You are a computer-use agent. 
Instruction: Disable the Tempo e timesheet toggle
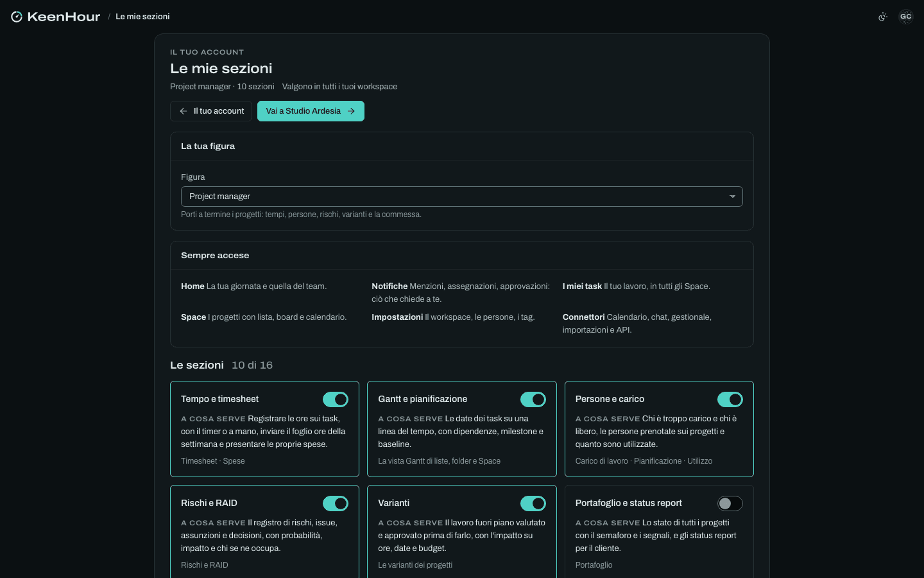(336, 399)
